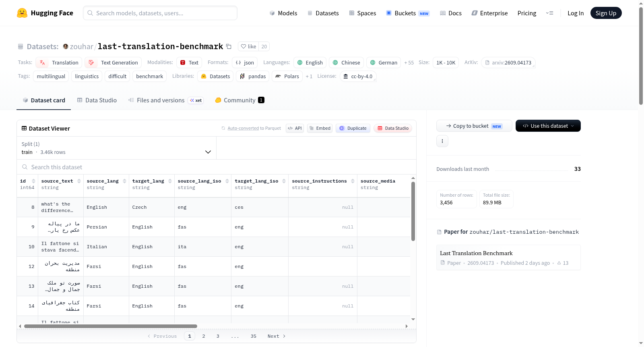Viewport: 644px width, 347px height.
Task: Click the Log In link
Action: click(576, 13)
